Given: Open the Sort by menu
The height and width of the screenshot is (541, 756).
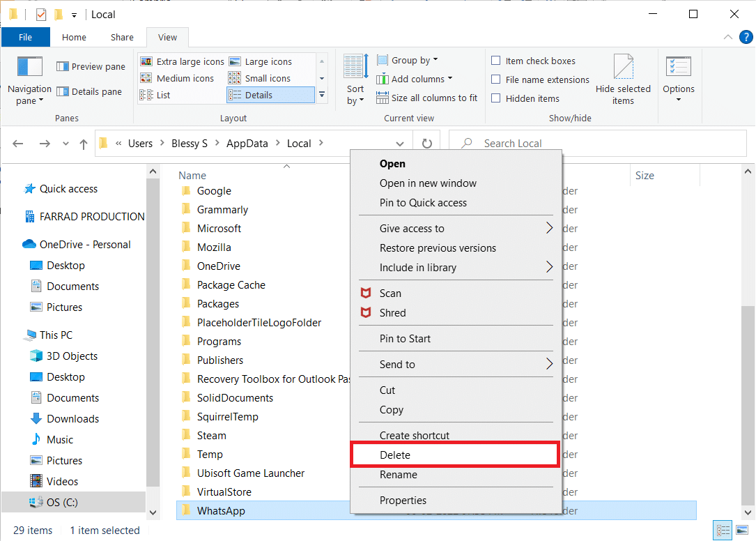Looking at the screenshot, I should point(355,80).
